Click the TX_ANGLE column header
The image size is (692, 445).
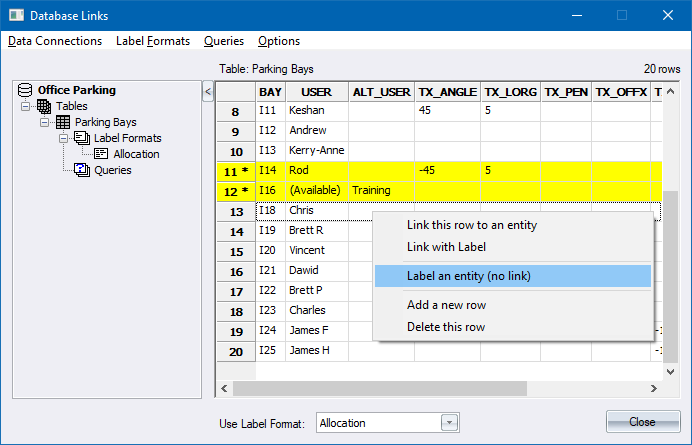click(447, 92)
